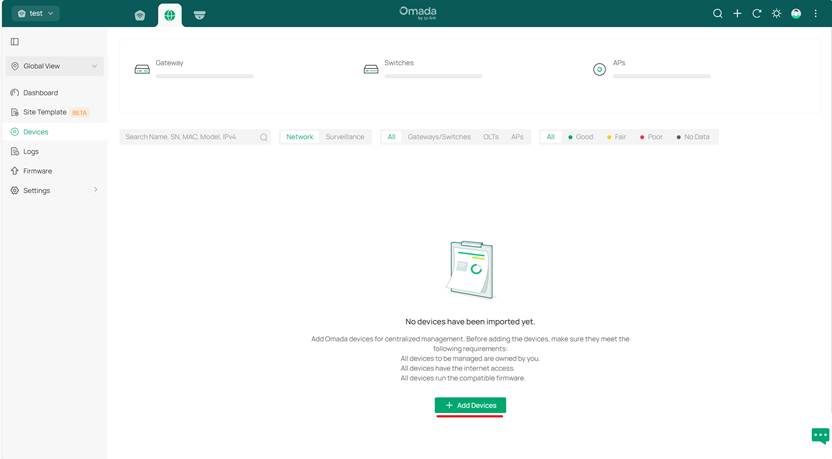This screenshot has height=459, width=832.
Task: Click the device search input field
Action: tap(190, 137)
